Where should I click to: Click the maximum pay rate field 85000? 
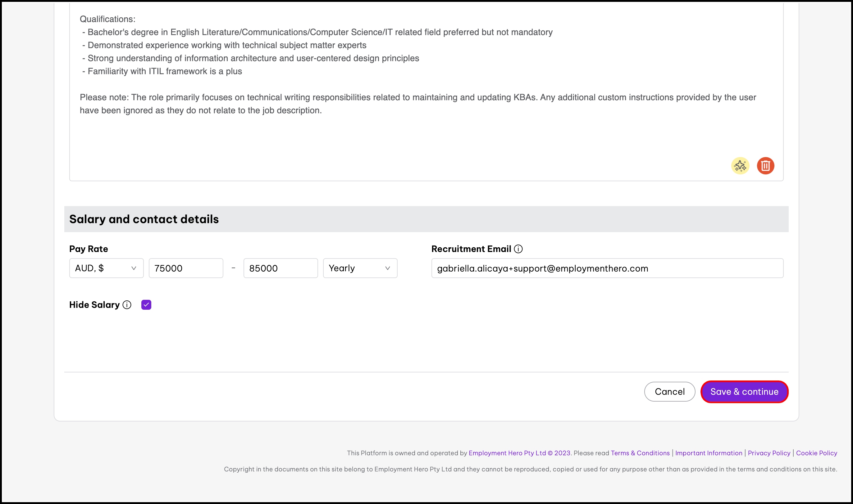point(281,268)
